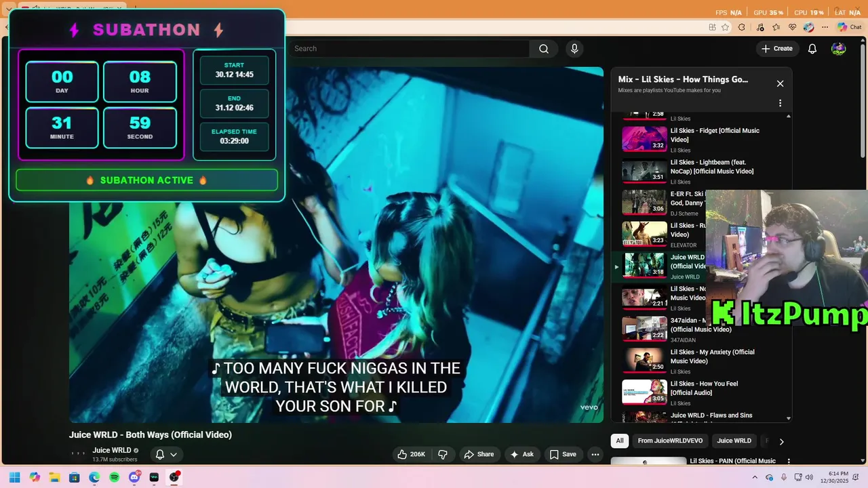868x488 pixels.
Task: Open Edge Settings and more menu
Action: 825,27
